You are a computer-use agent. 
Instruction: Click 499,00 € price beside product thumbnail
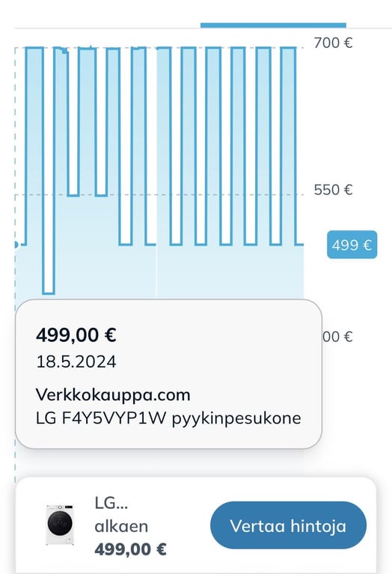[131, 549]
